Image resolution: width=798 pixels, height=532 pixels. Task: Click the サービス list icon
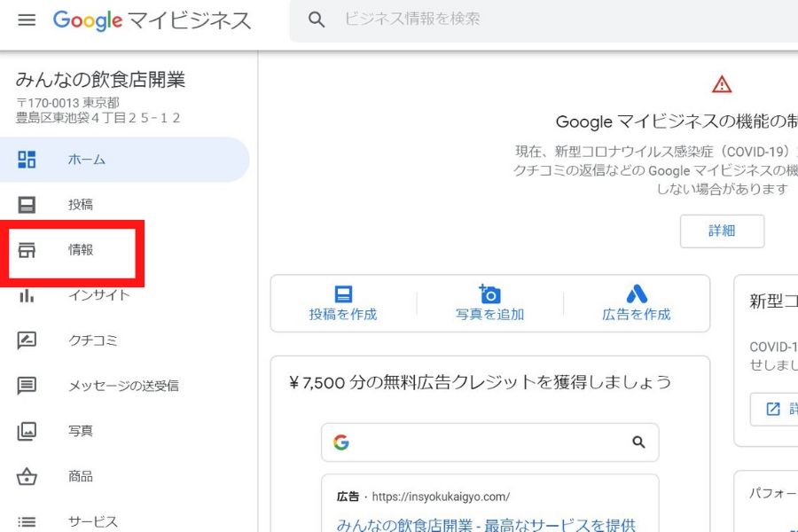pos(27,521)
